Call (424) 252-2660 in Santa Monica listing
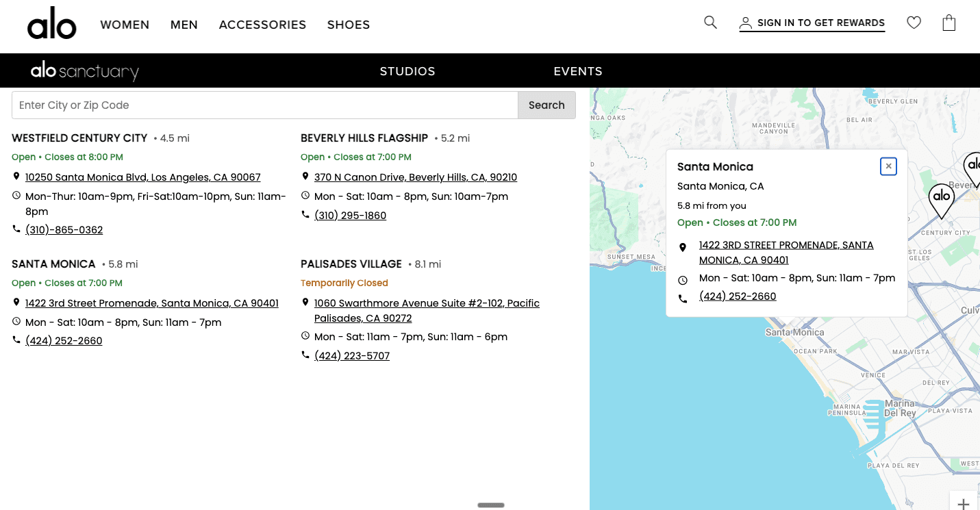This screenshot has width=980, height=510. coord(64,341)
